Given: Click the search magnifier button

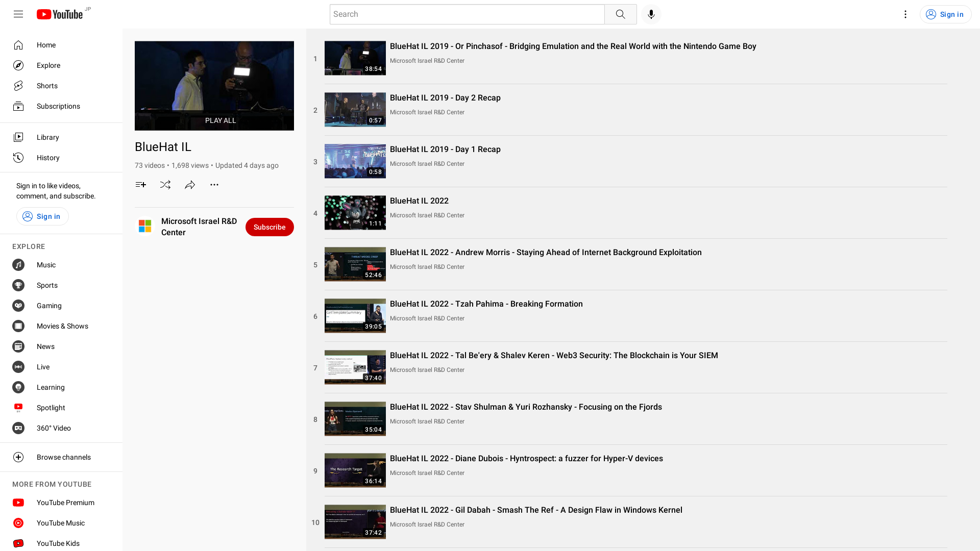Looking at the screenshot, I should (620, 14).
